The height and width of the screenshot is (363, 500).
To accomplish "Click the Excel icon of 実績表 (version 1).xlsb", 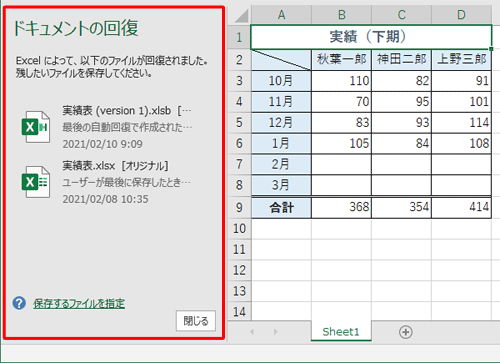I will (36, 127).
